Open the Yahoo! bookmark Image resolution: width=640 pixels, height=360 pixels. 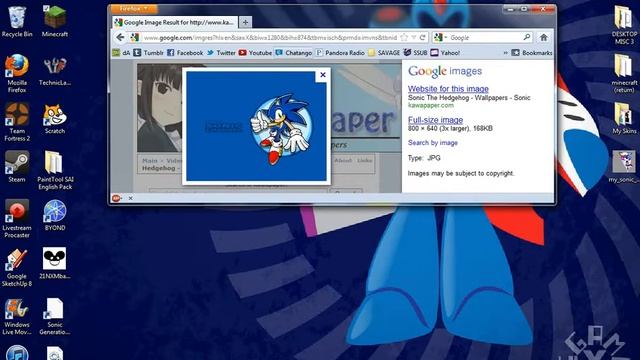pyautogui.click(x=445, y=53)
